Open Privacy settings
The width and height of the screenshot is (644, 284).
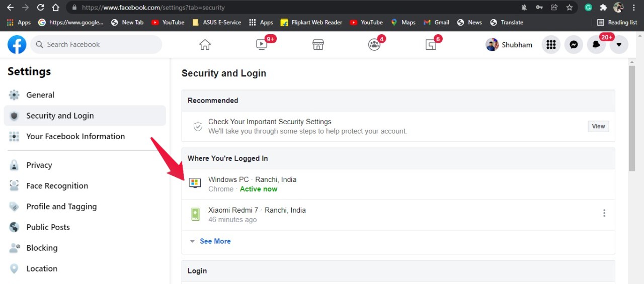point(85,165)
